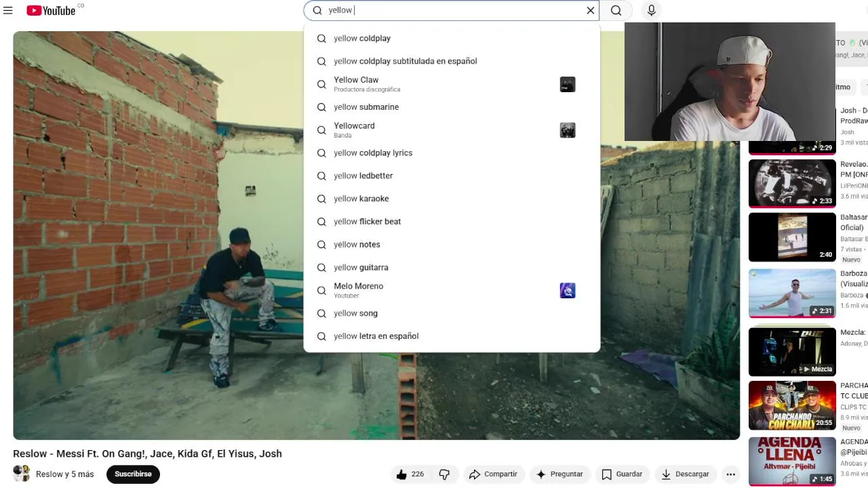Open 'Parchando con Charli' thumbnail 20:55

click(792, 405)
